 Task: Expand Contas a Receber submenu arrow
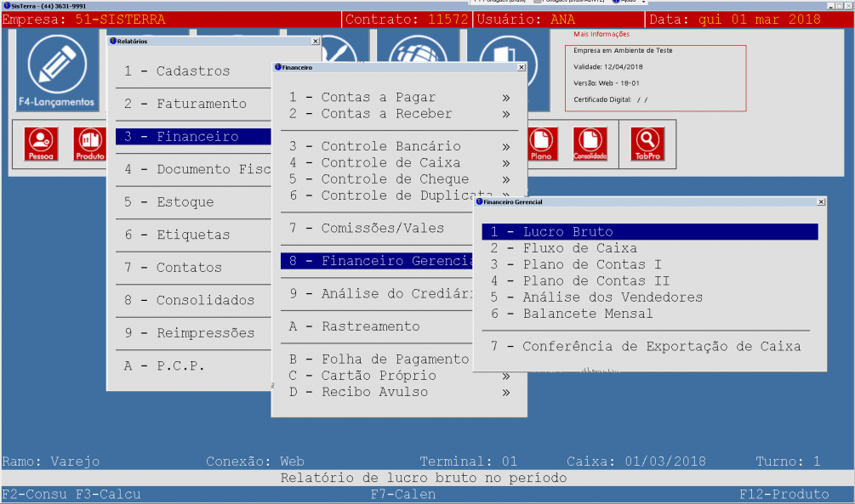tap(506, 114)
